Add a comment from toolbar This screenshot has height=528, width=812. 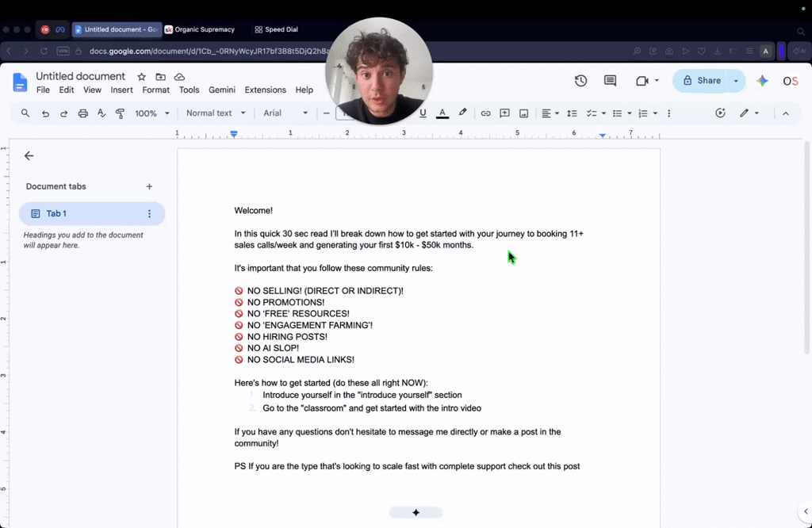pyautogui.click(x=504, y=113)
